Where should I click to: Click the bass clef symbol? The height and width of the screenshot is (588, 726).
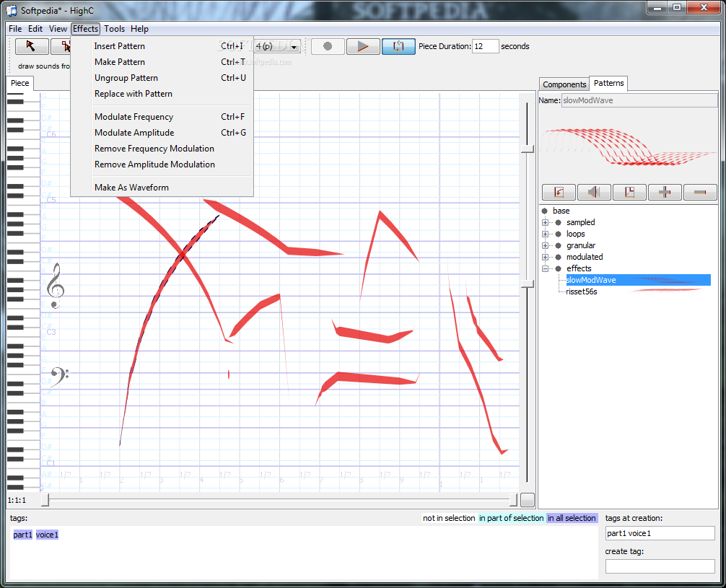[x=59, y=377]
